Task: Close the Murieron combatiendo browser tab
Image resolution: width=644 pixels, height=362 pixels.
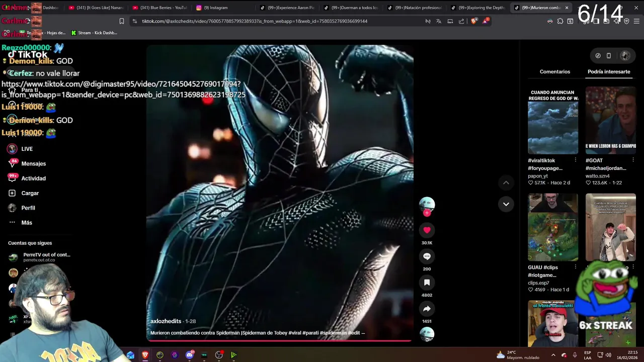Action: 567,8
